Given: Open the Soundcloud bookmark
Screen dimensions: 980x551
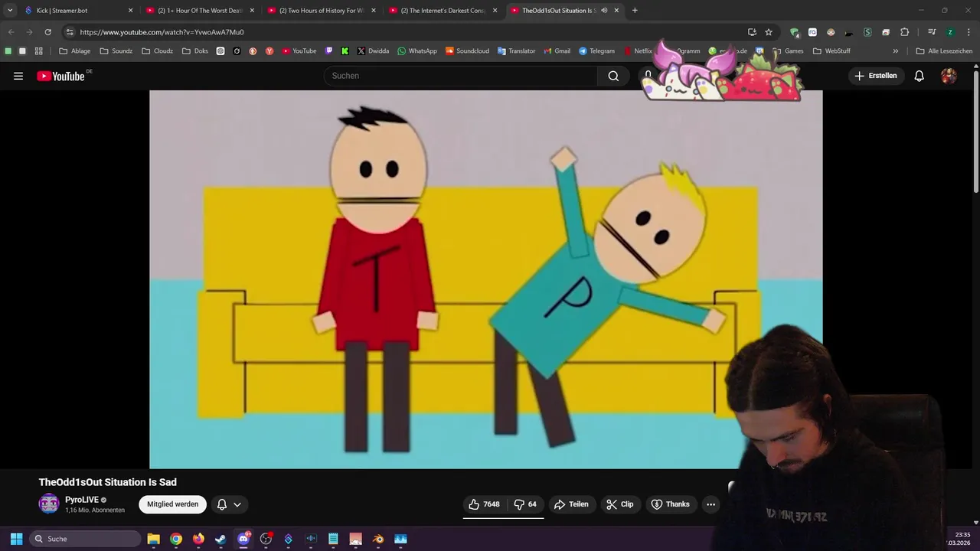Looking at the screenshot, I should (467, 51).
